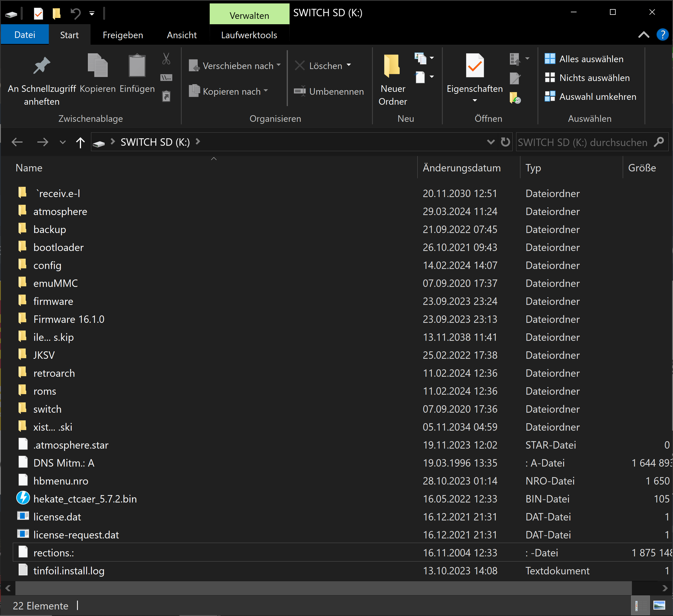Sort by Änderungsdatum column header
This screenshot has height=616, width=673.
tap(469, 167)
